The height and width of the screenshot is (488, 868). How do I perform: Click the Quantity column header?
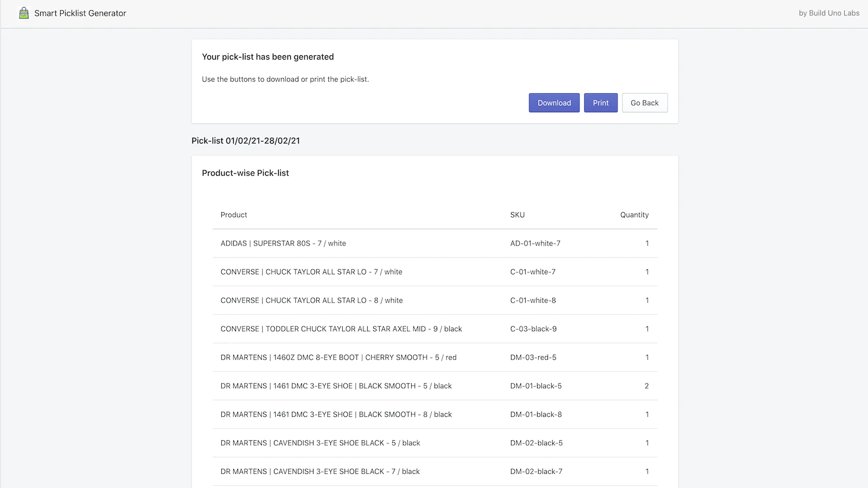[x=634, y=215]
